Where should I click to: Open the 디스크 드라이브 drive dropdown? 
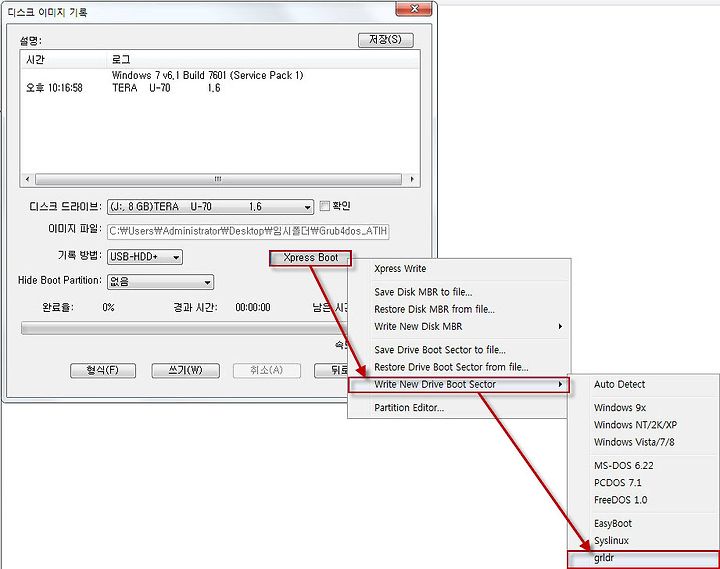click(210, 207)
